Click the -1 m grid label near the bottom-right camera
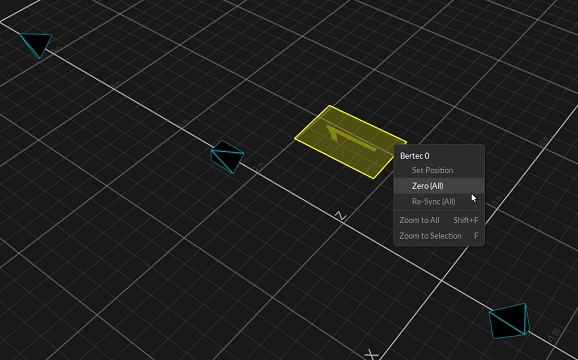The width and height of the screenshot is (578, 360). (554, 335)
